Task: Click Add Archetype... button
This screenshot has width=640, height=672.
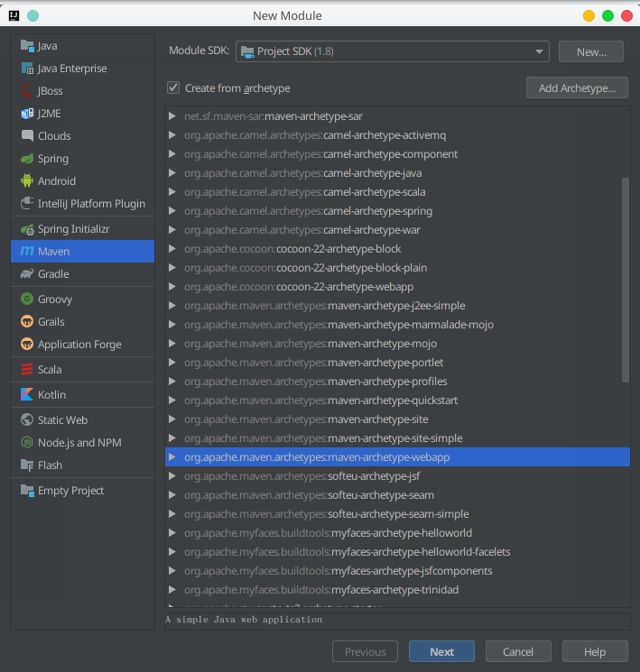Action: coord(577,87)
